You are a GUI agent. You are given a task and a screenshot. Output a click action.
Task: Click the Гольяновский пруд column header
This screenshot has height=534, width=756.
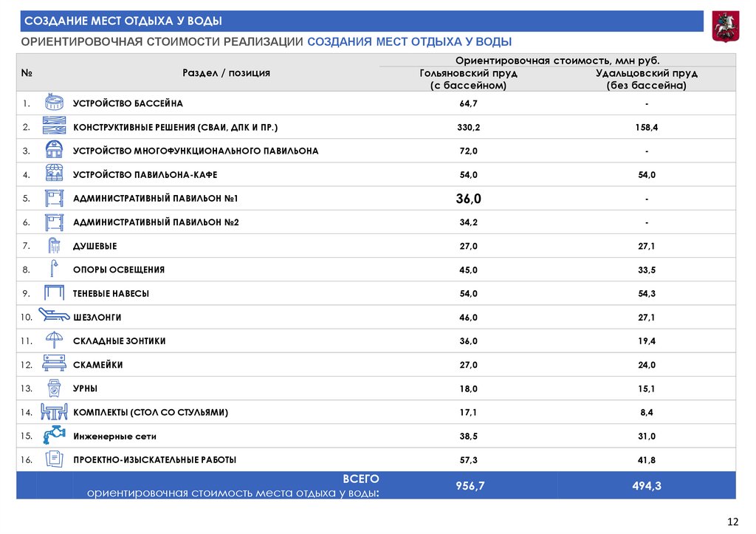(x=468, y=79)
